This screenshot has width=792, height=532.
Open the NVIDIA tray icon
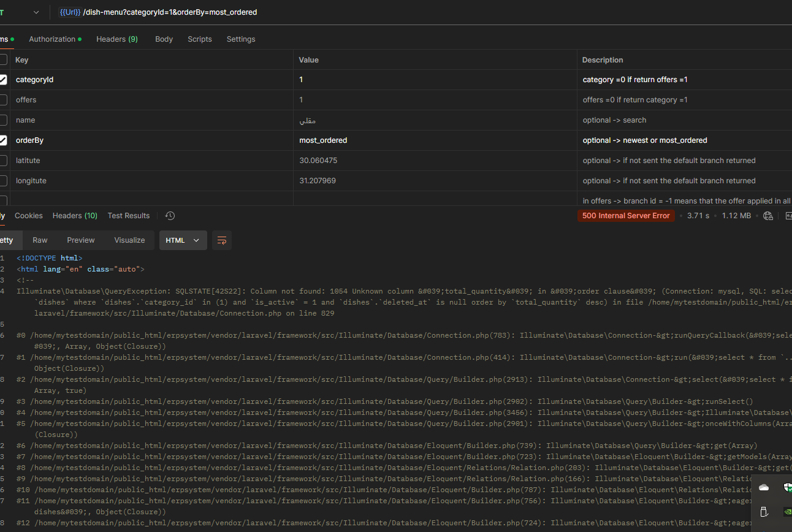pyautogui.click(x=788, y=512)
